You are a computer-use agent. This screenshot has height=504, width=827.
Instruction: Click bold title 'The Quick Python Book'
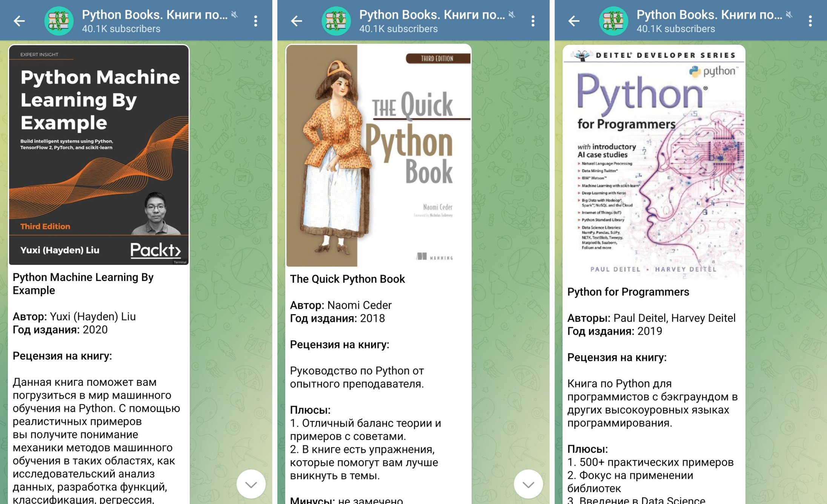coord(347,279)
